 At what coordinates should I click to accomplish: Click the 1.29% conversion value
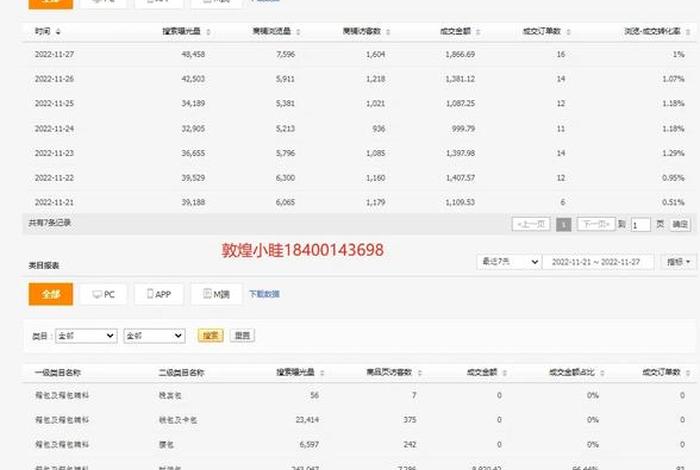click(674, 153)
